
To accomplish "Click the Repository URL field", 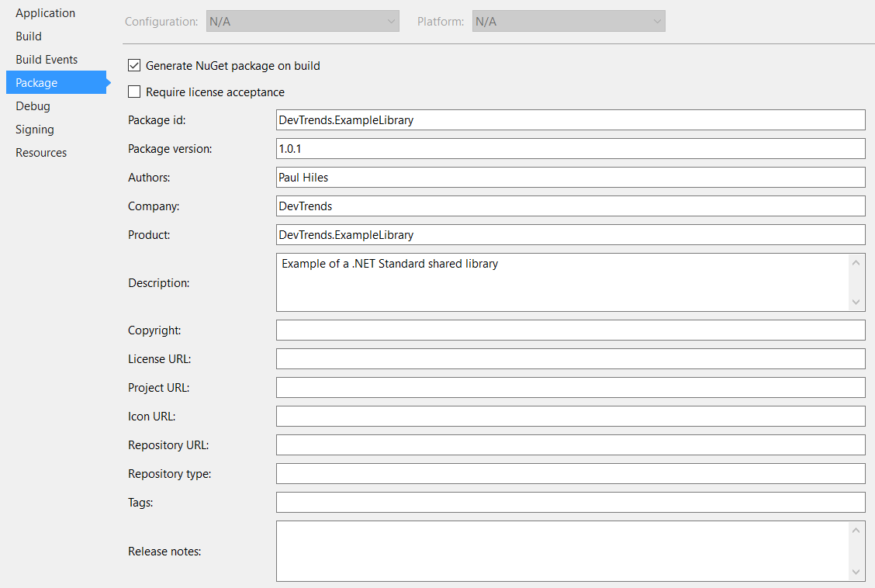I will [570, 445].
